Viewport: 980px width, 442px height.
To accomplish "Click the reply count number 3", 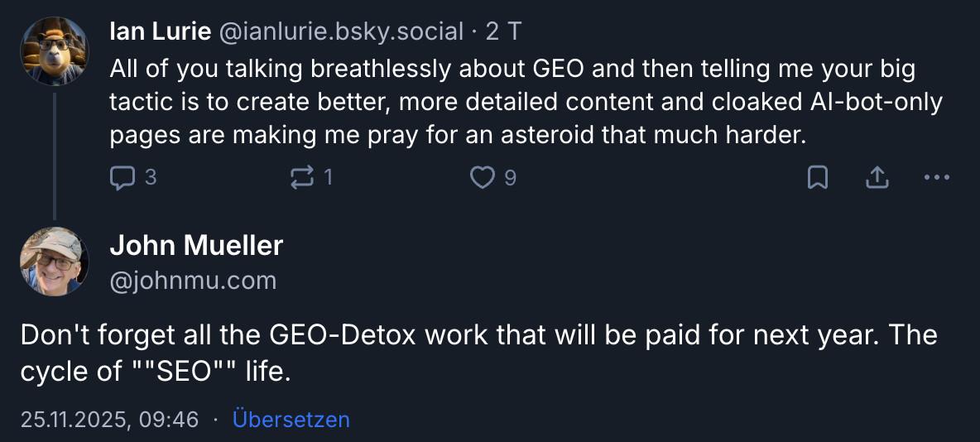I will click(x=150, y=177).
